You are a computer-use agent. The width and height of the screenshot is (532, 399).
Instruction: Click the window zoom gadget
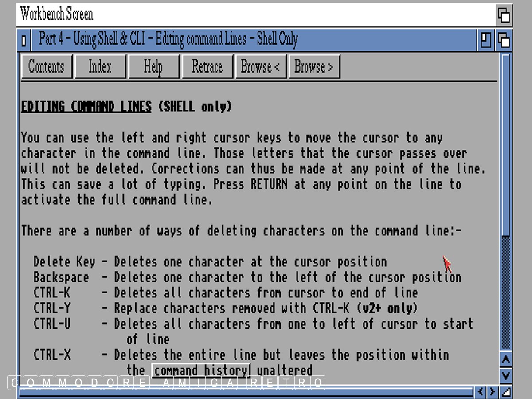click(x=486, y=40)
